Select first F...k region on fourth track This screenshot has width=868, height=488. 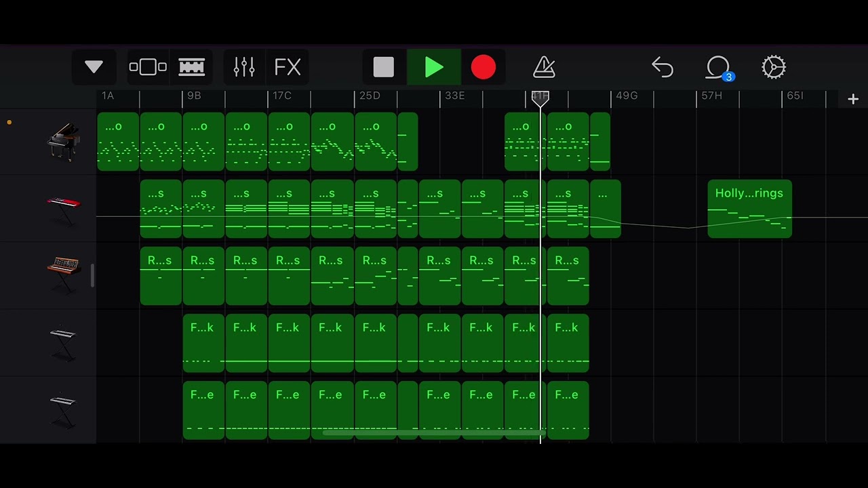203,343
